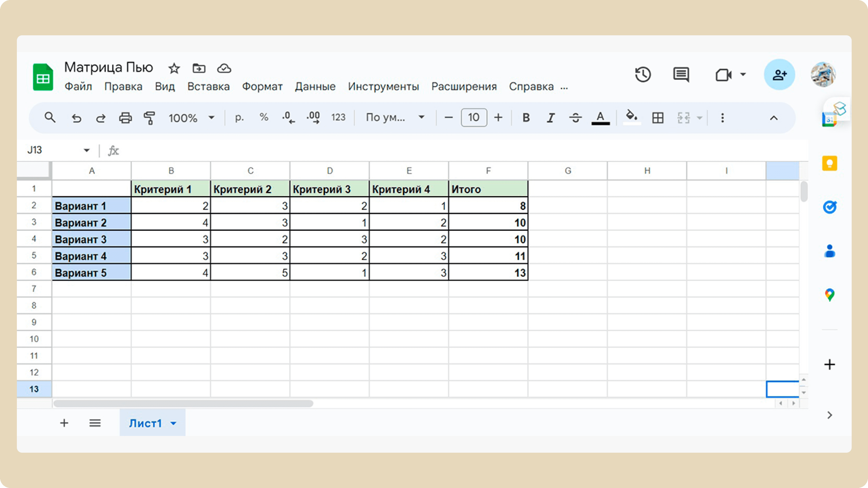Expand the Лист1 sheet tab arrow
Viewport: 868px width, 488px height.
174,423
